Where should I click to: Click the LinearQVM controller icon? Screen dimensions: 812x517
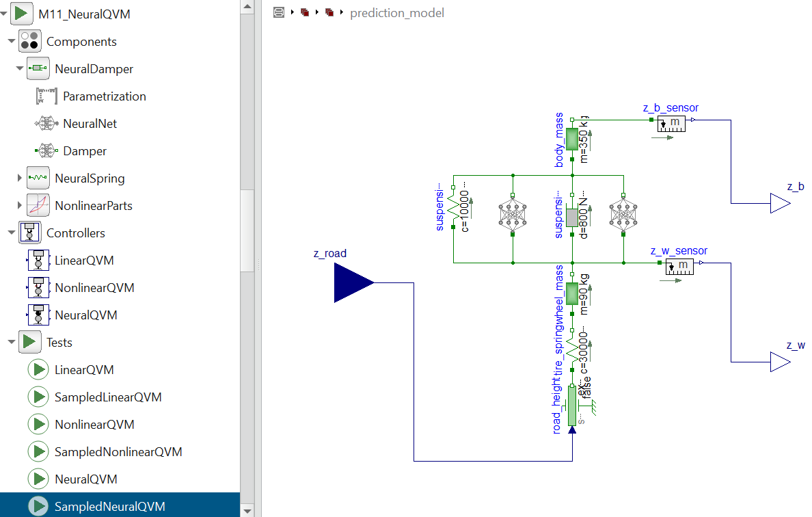pyautogui.click(x=38, y=260)
